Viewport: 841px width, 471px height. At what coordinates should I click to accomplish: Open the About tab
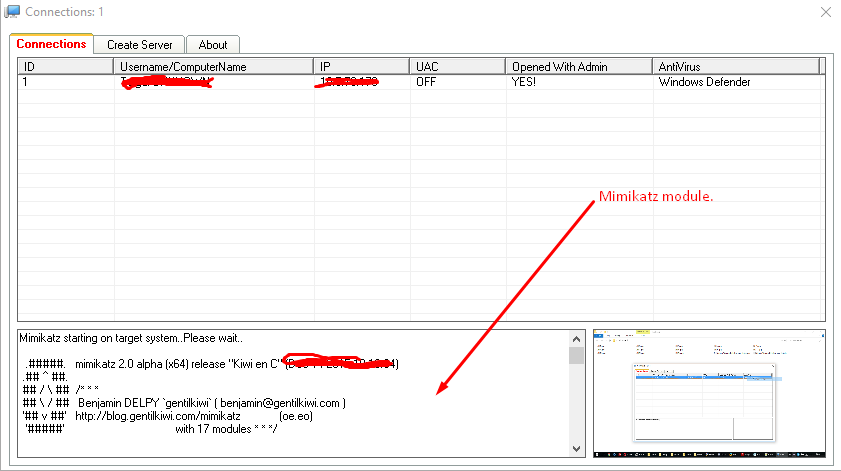pyautogui.click(x=213, y=45)
